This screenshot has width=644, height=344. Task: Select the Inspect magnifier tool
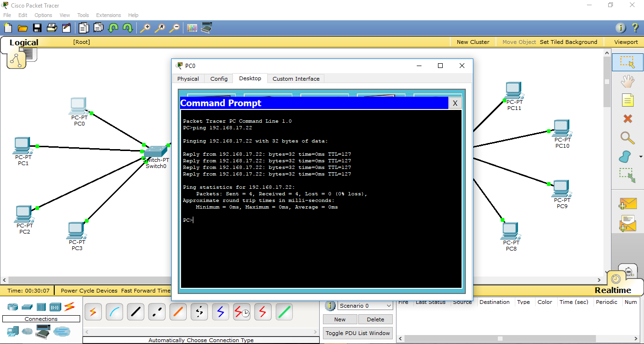(x=627, y=138)
